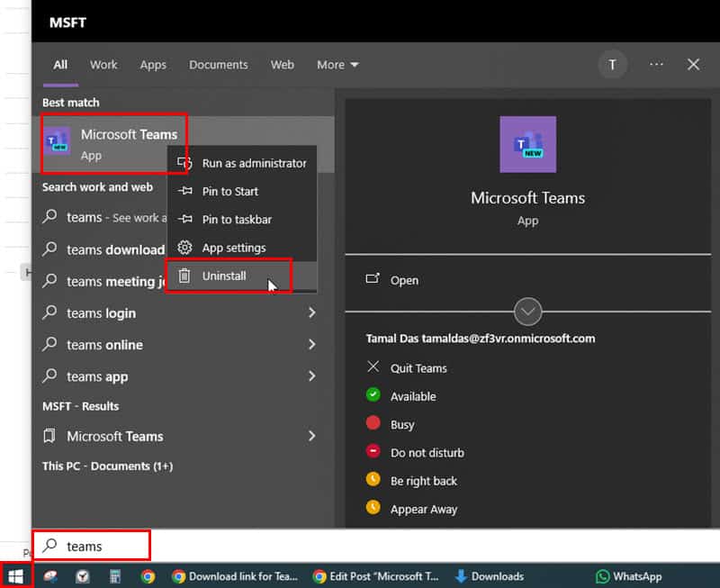Open Microsoft Teams from preview pane
This screenshot has height=588, width=720.
click(x=404, y=280)
